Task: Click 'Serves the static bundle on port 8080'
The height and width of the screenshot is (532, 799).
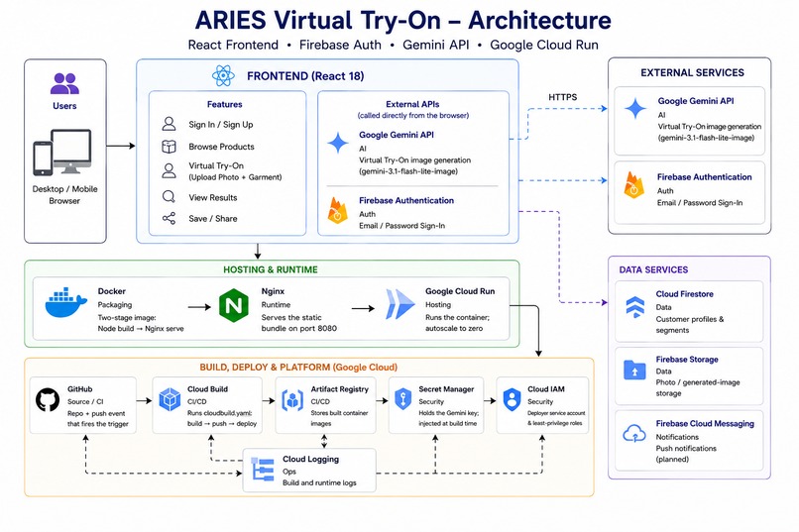Action: (298, 323)
